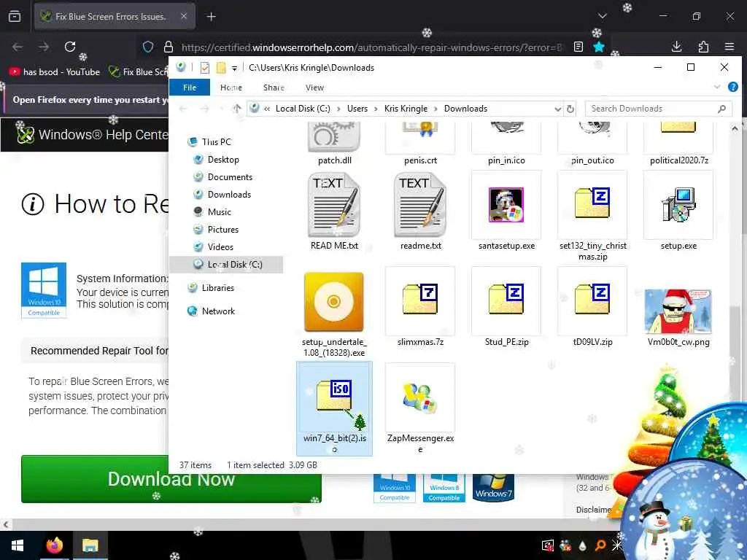
Task: Select Network in navigation pane
Action: click(212, 311)
